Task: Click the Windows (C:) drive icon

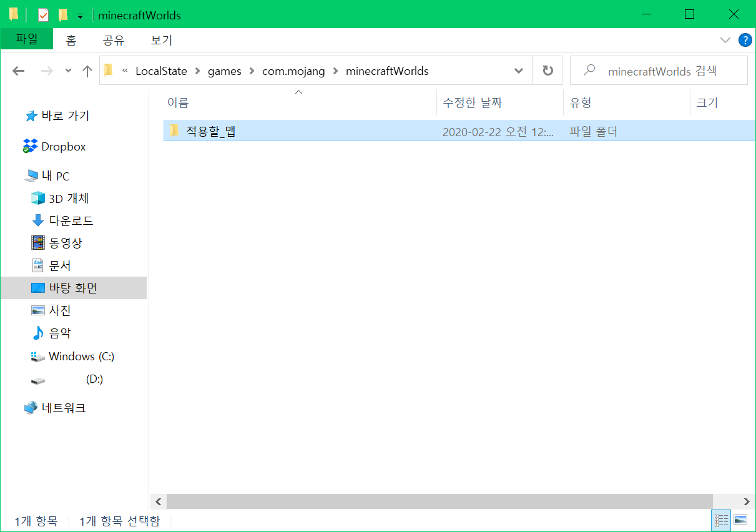Action: (x=38, y=357)
